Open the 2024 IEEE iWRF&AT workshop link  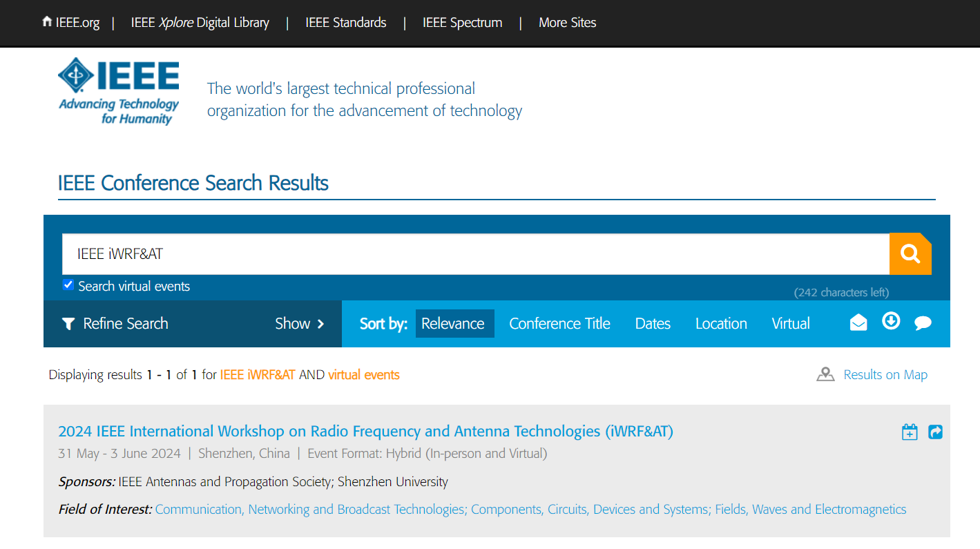coord(365,432)
